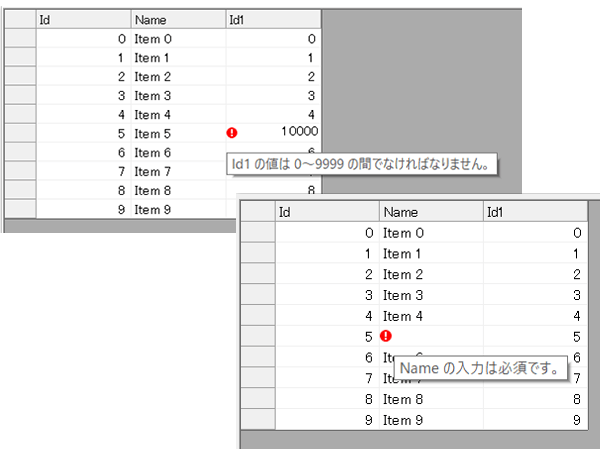Click the row header of Item 2 in the lower grid

[259, 274]
